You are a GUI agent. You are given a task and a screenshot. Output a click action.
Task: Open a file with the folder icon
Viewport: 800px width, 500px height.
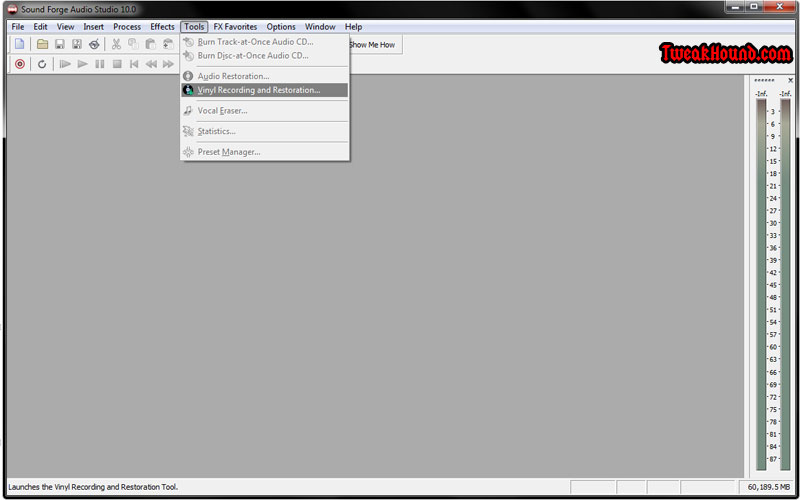42,44
